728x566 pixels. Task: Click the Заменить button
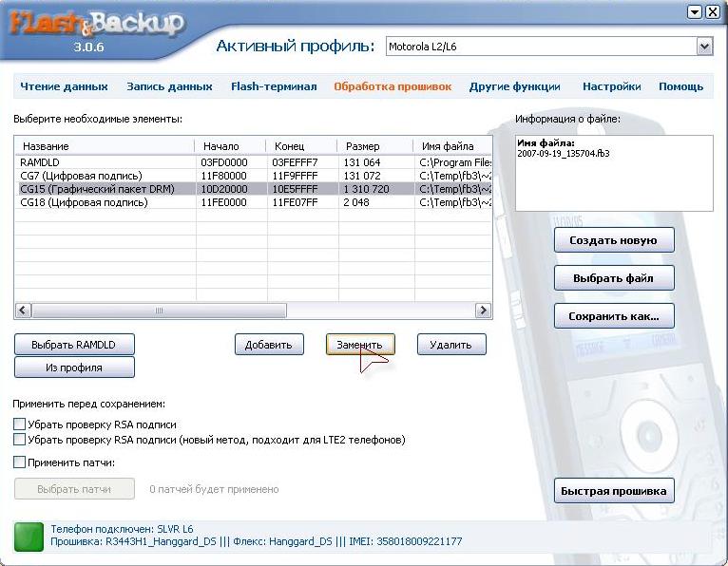(360, 345)
